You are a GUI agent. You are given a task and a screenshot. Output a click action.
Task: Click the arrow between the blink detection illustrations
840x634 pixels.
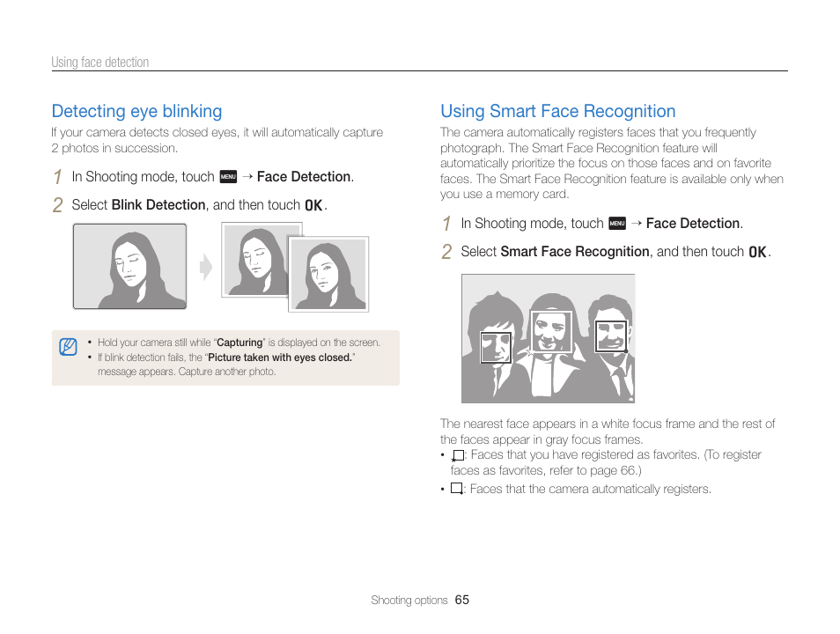(x=206, y=267)
